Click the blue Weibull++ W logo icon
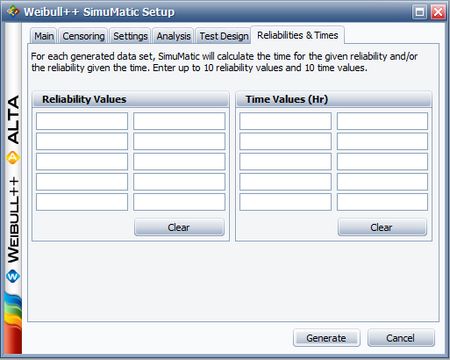The height and width of the screenshot is (360, 450). pos(13,276)
